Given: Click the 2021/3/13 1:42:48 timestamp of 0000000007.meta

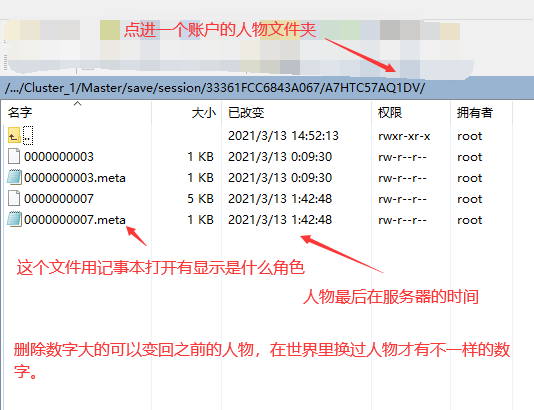Looking at the screenshot, I should point(280,220).
